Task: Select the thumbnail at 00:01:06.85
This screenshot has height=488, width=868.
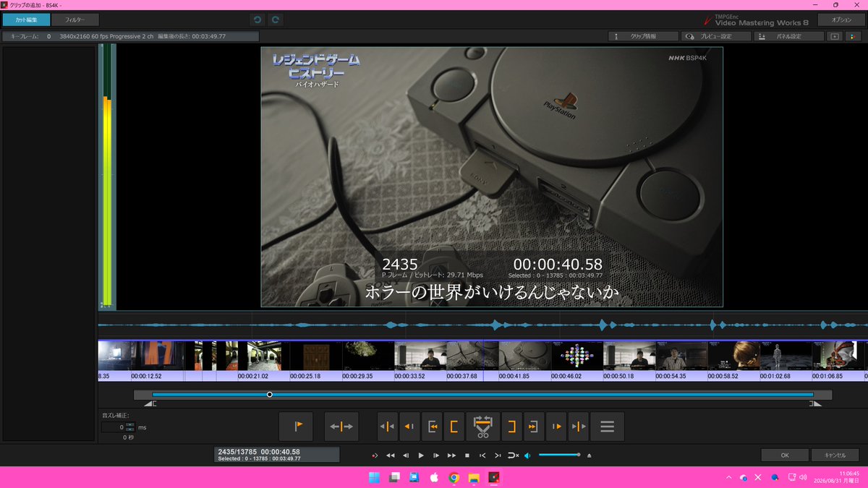Action: pyautogui.click(x=838, y=356)
